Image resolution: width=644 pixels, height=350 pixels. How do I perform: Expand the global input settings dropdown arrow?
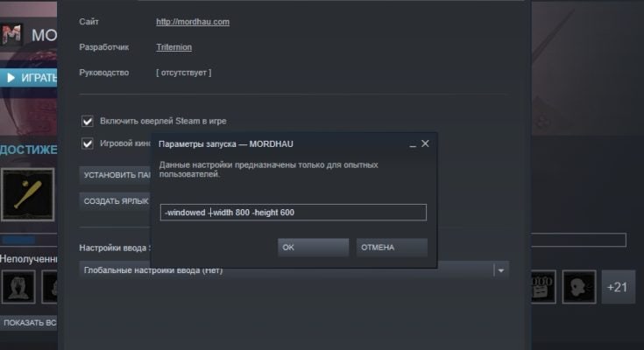(501, 270)
